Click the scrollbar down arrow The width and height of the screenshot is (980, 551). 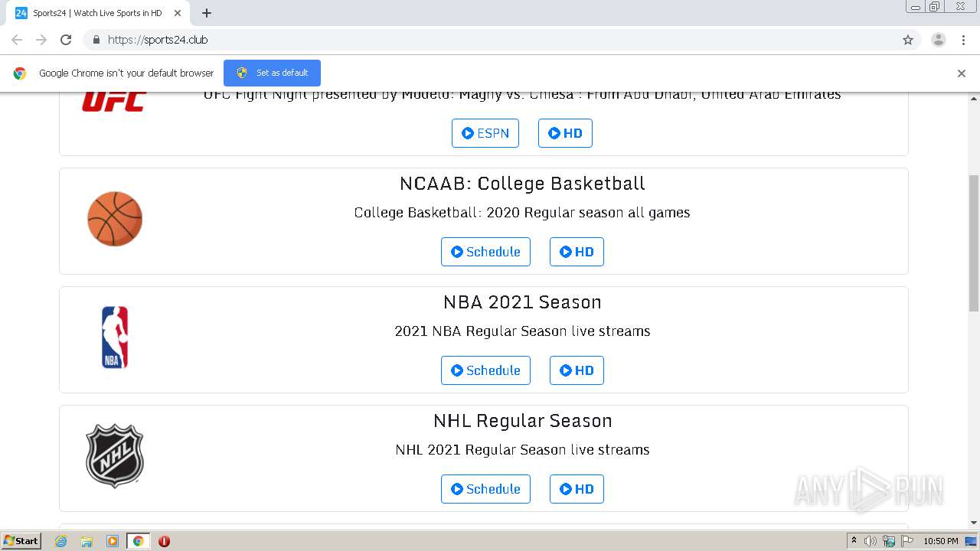[974, 523]
